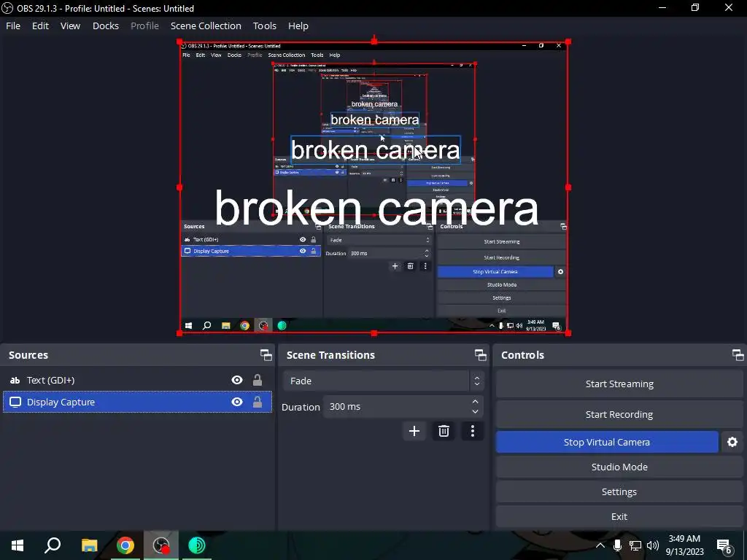Image resolution: width=747 pixels, height=560 pixels.
Task: Toggle visibility of Text (GDI+) source
Action: (x=237, y=380)
